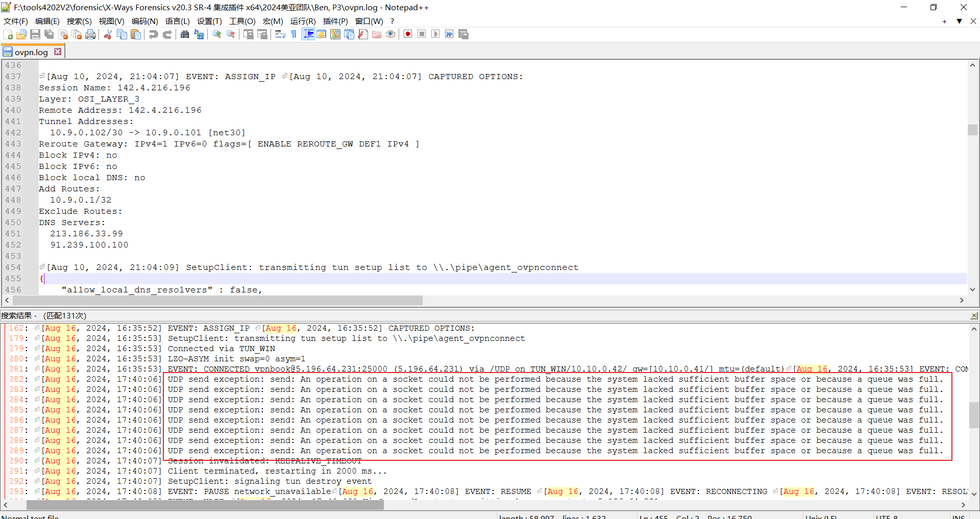This screenshot has width=980, height=519.
Task: Click the Close All documents icon
Action: point(77,34)
